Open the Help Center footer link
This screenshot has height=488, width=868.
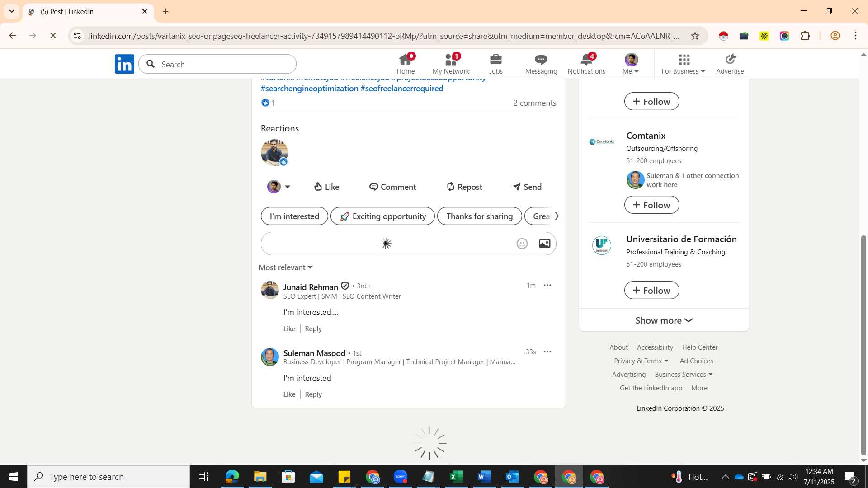[x=700, y=347]
